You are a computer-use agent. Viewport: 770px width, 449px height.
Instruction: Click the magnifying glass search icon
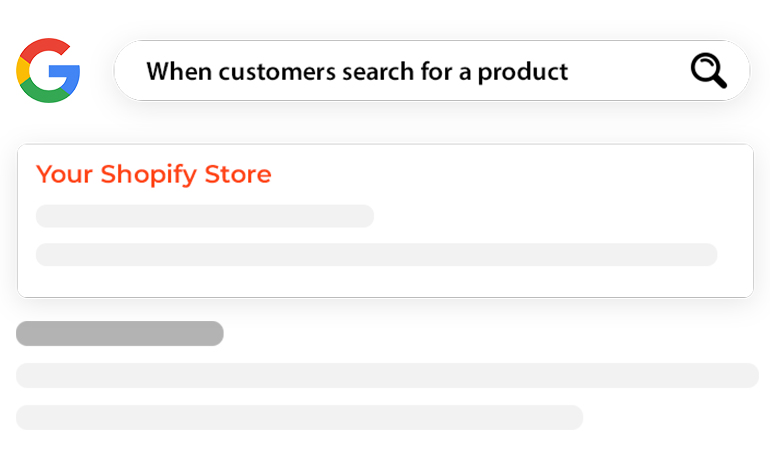(708, 71)
